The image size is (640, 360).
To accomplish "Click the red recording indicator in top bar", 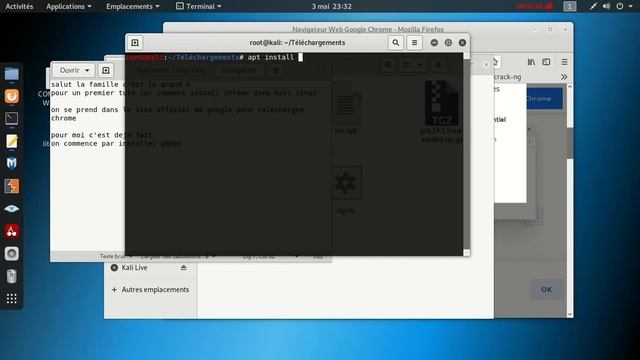I will point(534,6).
